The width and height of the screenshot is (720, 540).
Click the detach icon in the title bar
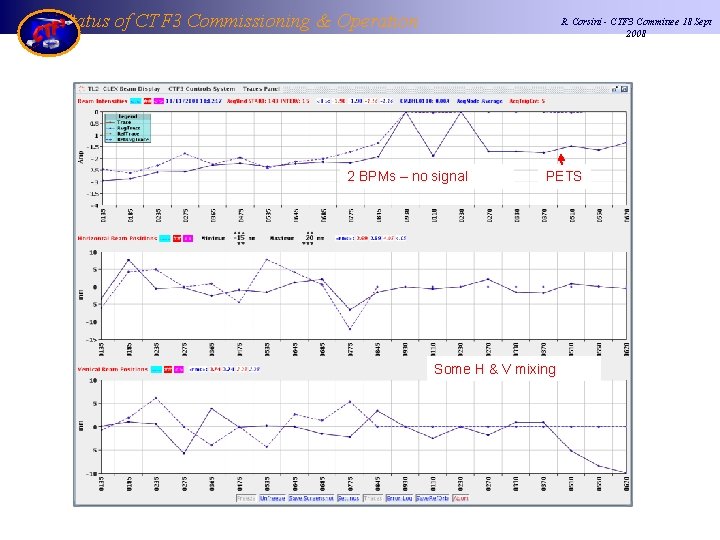(615, 89)
